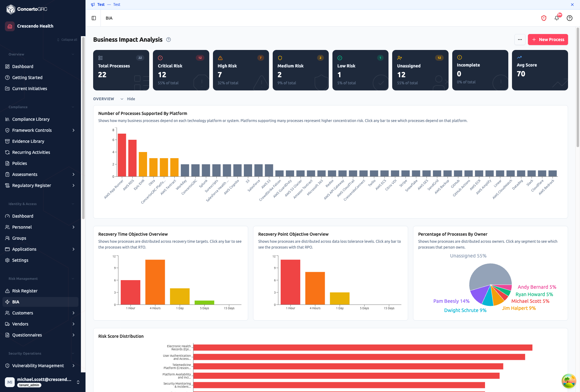Collapse the Overview sidebar group
The height and width of the screenshot is (392, 580).
coord(73,54)
